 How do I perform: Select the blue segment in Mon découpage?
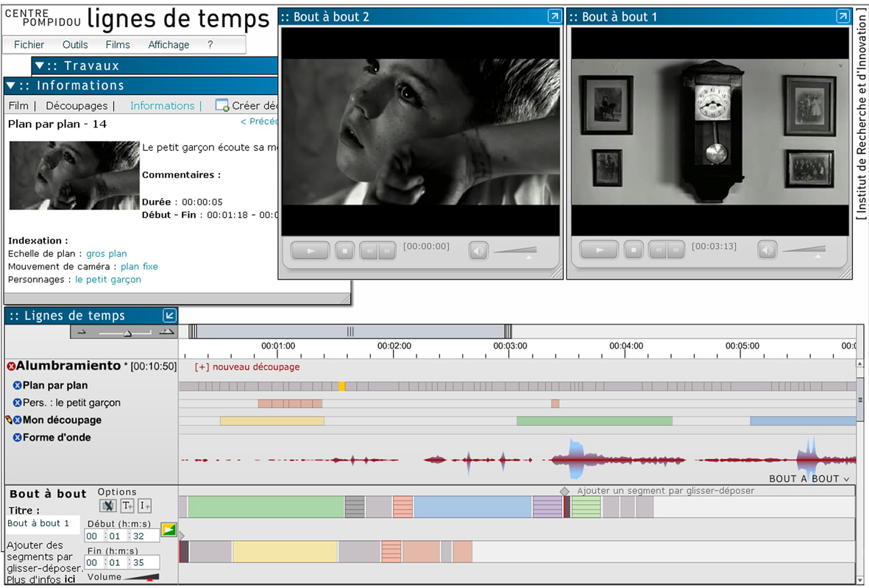(803, 421)
